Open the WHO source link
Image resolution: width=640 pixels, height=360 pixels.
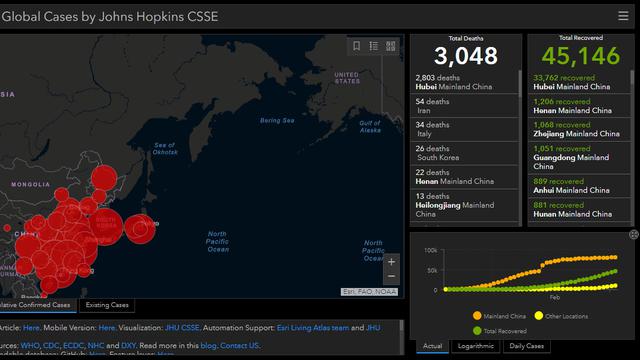(30, 345)
